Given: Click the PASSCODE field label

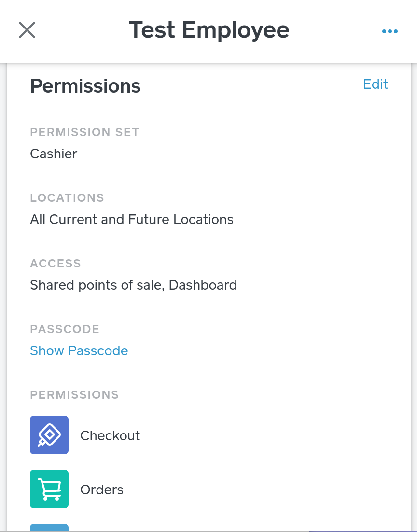Looking at the screenshot, I should click(65, 329).
